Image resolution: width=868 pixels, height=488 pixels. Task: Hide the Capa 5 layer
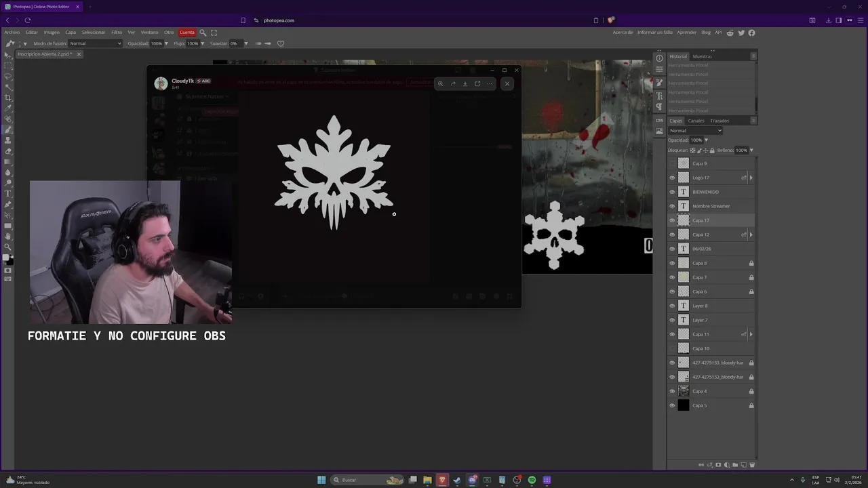coord(672,405)
